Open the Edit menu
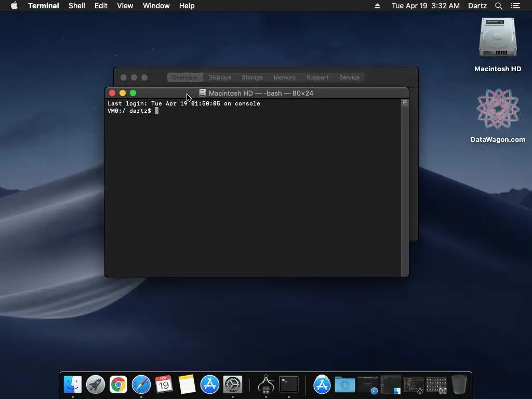Image resolution: width=532 pixels, height=399 pixels. [101, 6]
